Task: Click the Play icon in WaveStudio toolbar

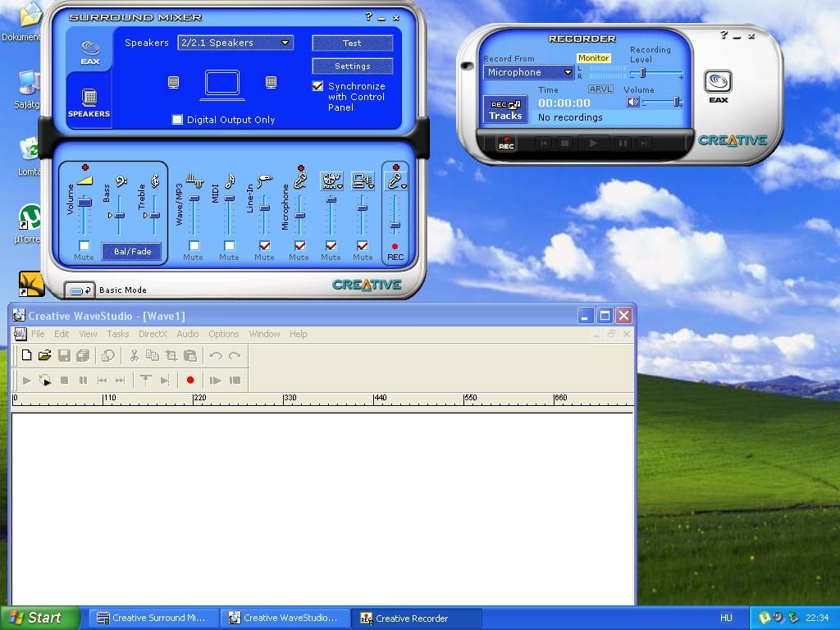Action: pyautogui.click(x=27, y=381)
